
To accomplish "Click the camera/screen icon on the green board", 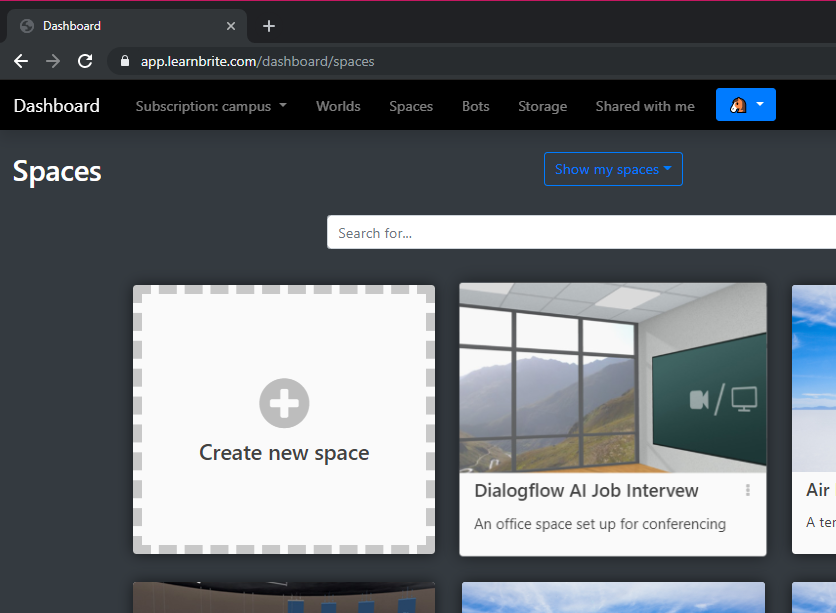I will coord(724,399).
